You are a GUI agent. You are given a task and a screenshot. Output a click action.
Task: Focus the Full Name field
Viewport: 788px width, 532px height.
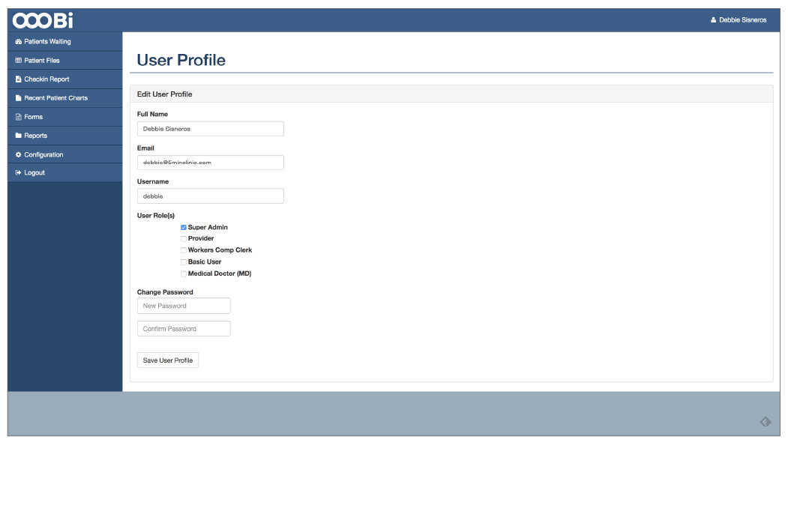click(x=210, y=129)
